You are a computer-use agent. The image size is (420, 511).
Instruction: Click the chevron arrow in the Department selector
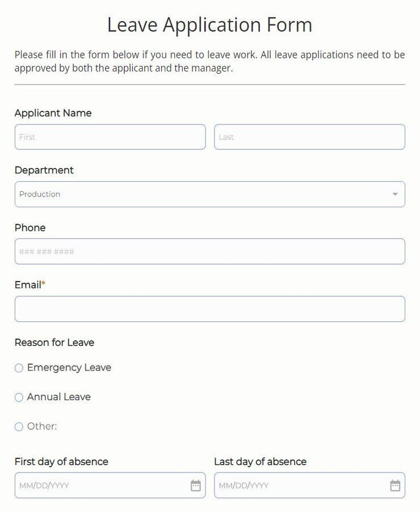coord(395,194)
